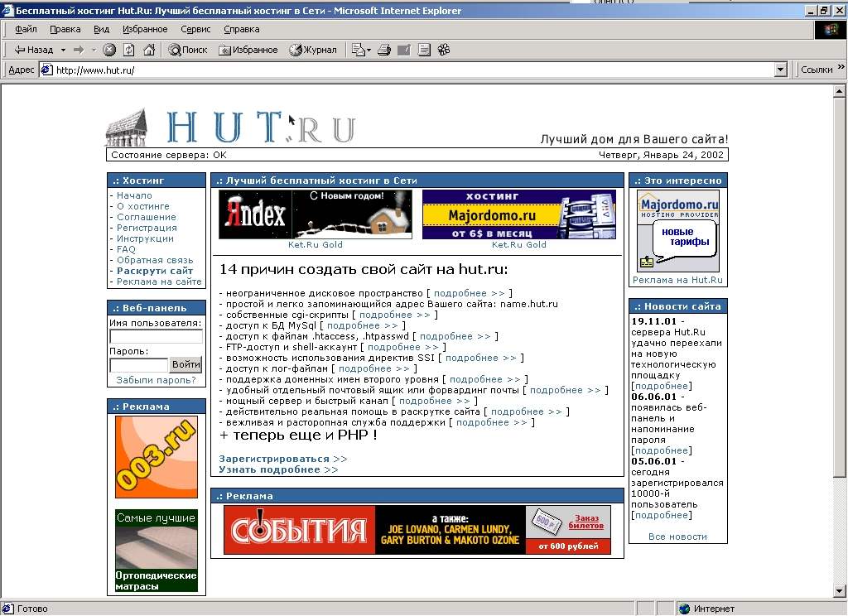Open the Регистрация sidebar link
Viewport: 848px width, 616px height.
coord(147,228)
